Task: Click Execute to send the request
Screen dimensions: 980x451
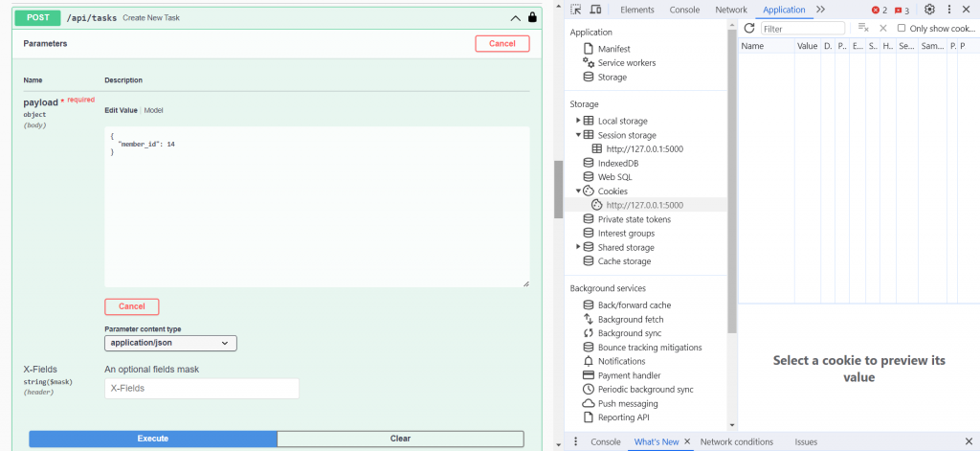Action: [152, 439]
